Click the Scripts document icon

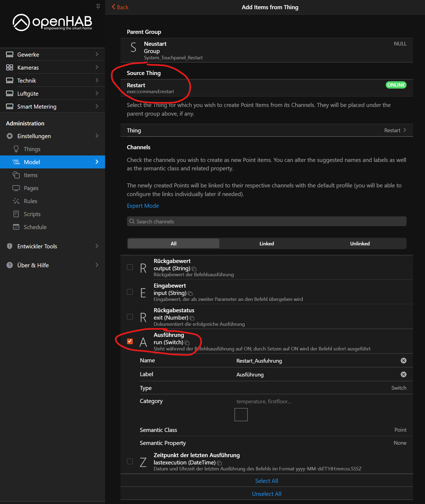[x=16, y=214]
